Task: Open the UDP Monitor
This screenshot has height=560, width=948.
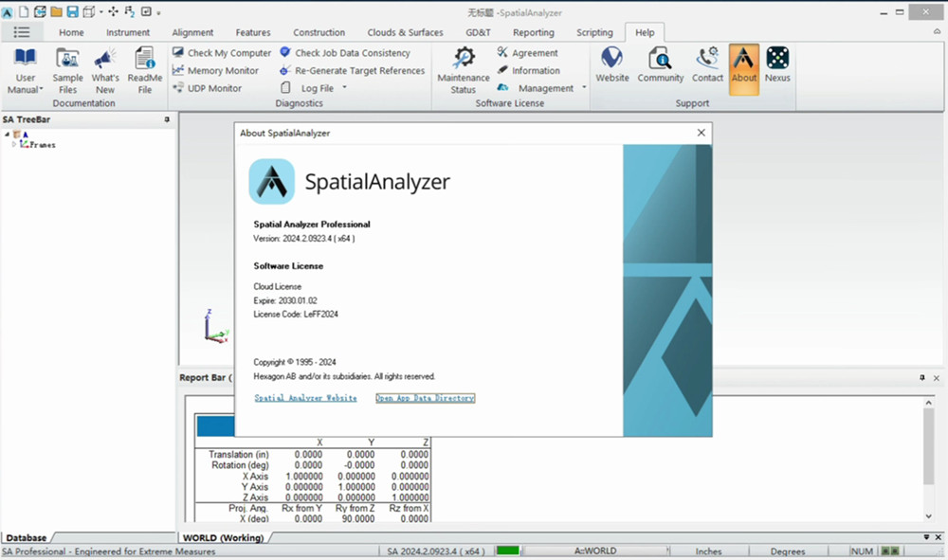Action: [x=208, y=87]
